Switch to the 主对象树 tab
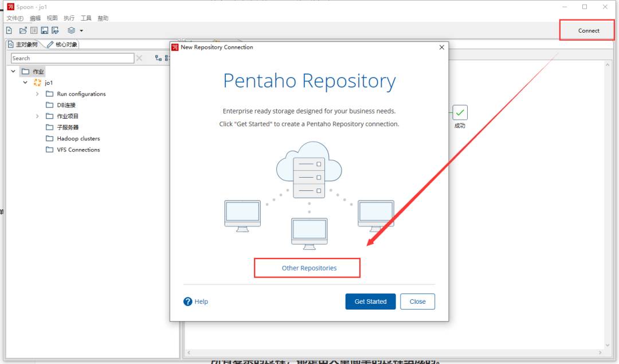 [x=23, y=45]
